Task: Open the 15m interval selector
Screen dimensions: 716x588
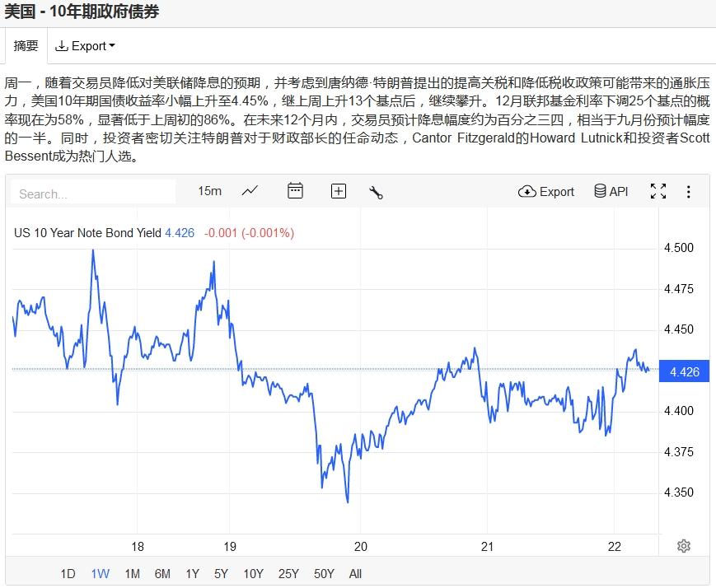Action: (x=209, y=191)
